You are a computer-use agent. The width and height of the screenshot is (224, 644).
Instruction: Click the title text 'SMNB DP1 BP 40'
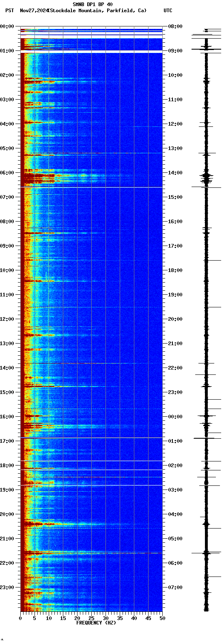(x=93, y=4)
